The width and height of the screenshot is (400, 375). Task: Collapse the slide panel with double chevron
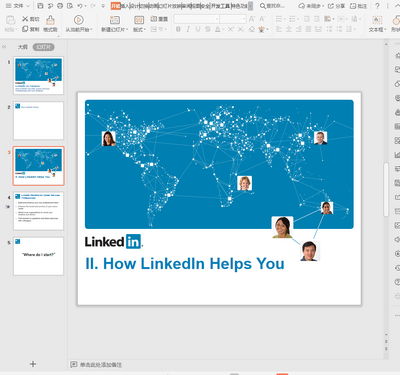click(4, 47)
